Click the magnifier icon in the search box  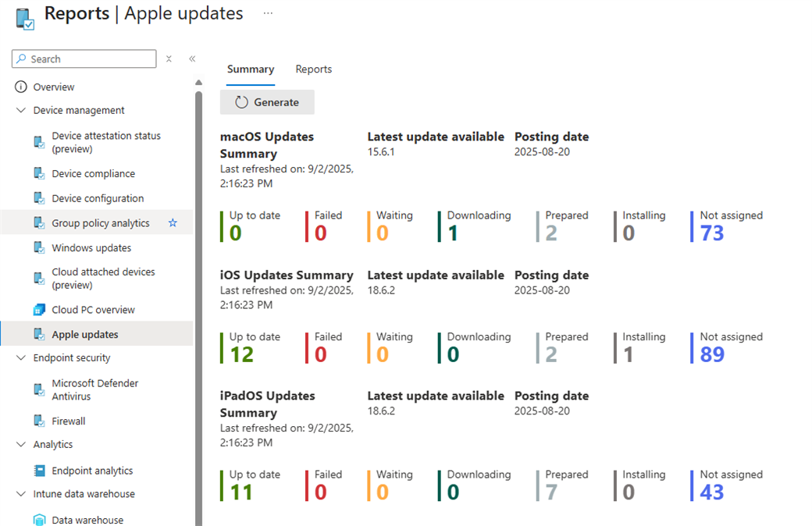[x=21, y=59]
